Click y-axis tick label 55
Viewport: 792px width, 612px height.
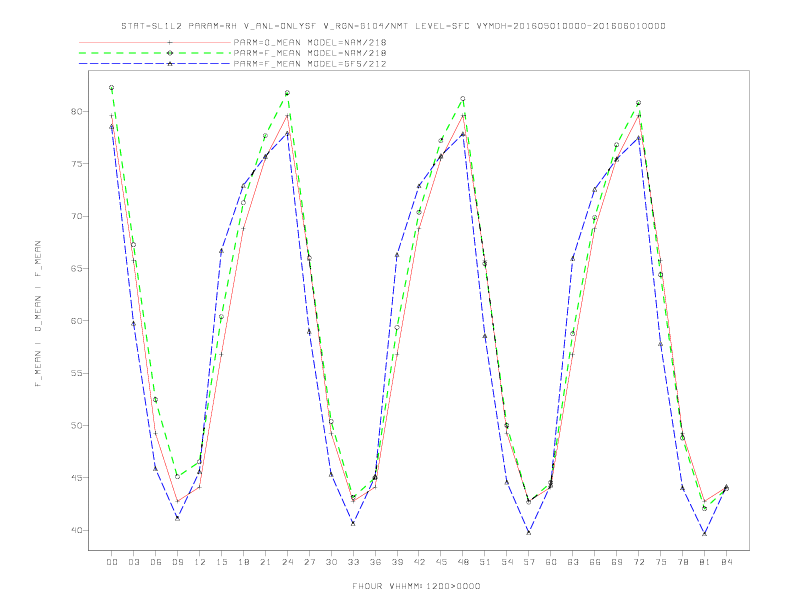click(x=76, y=373)
